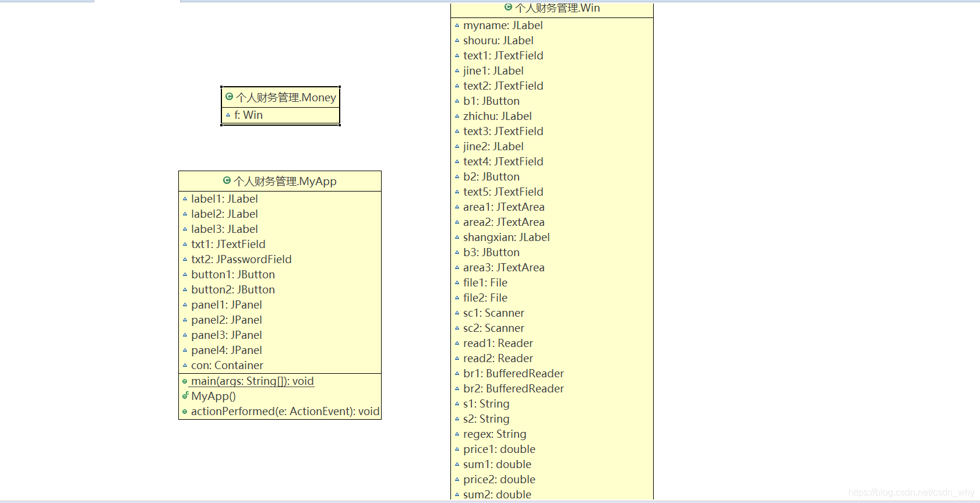Click the field icon beside sc1: Scanner
The image size is (980, 503).
457,313
